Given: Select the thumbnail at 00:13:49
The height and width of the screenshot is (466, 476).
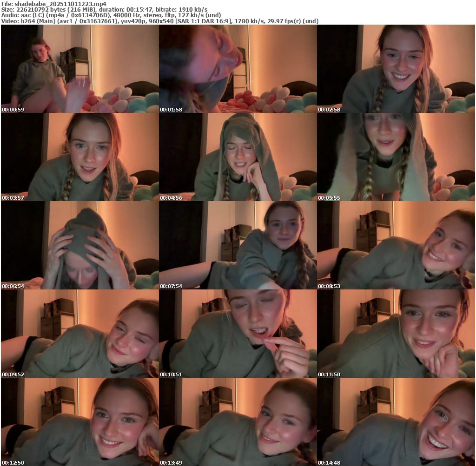Looking at the screenshot, I should point(238,422).
